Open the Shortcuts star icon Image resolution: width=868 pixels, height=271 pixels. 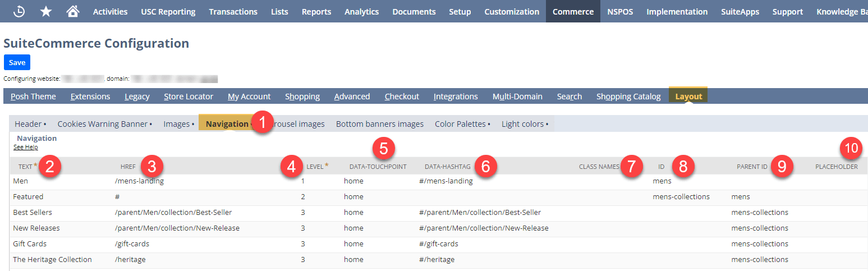pyautogui.click(x=46, y=11)
